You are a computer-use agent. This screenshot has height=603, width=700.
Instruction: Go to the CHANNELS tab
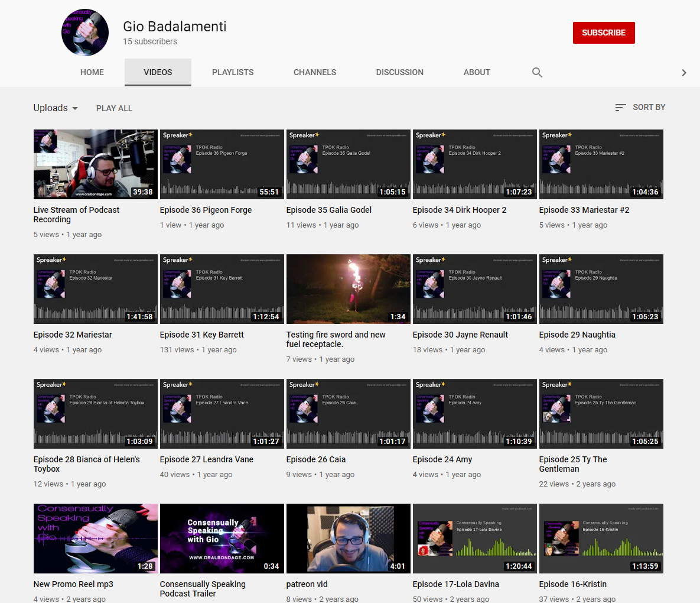point(315,72)
